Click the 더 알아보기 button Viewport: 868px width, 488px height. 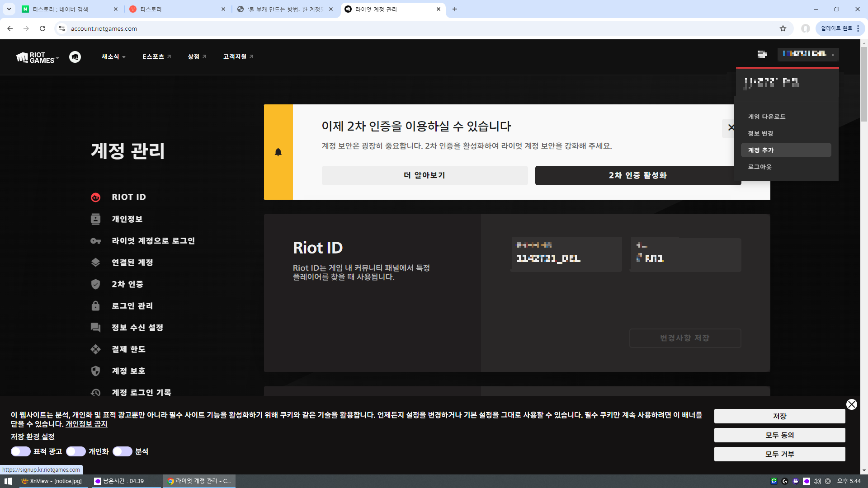425,175
